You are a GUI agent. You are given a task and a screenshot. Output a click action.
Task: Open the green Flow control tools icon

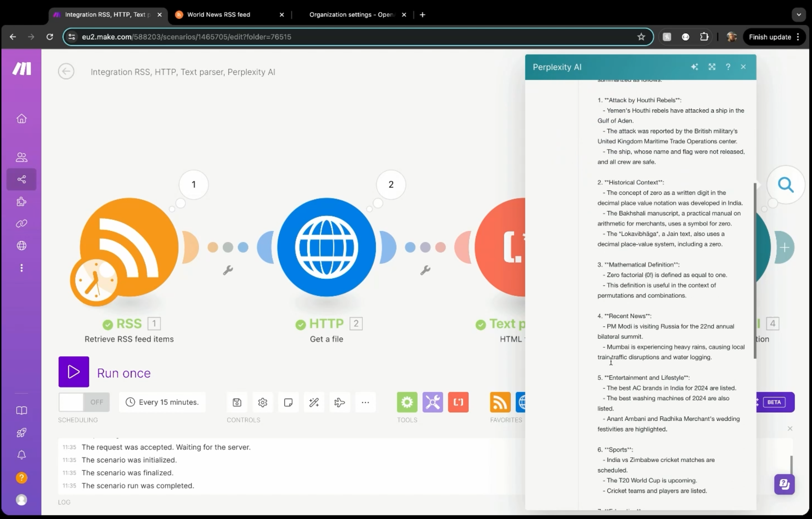(407, 402)
